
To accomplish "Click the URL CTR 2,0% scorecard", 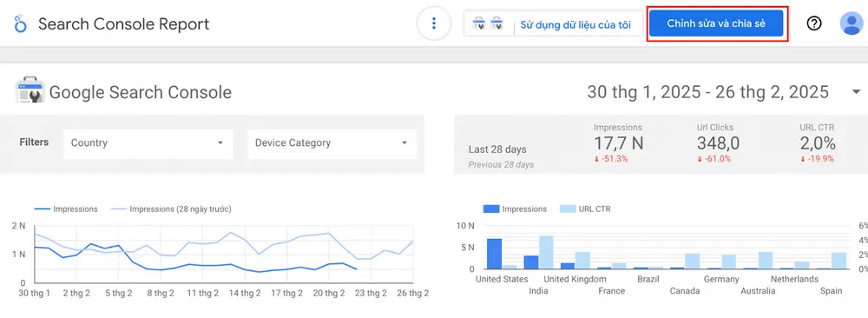I will (817, 143).
